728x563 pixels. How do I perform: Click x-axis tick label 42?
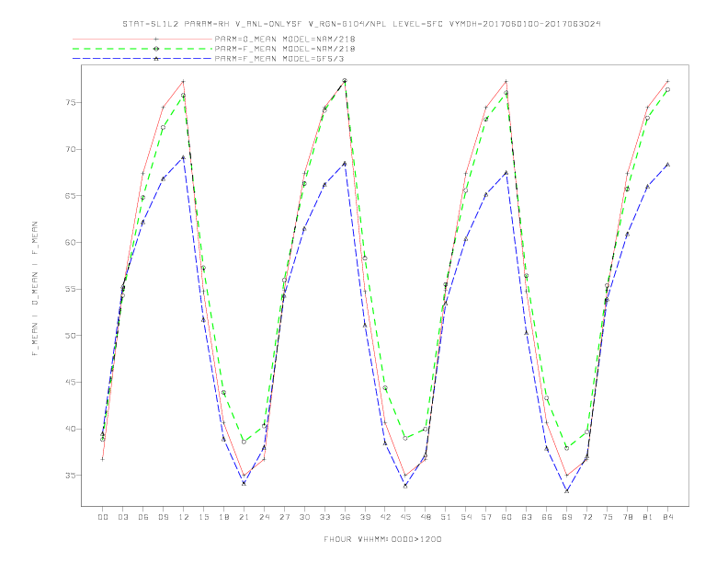click(385, 517)
